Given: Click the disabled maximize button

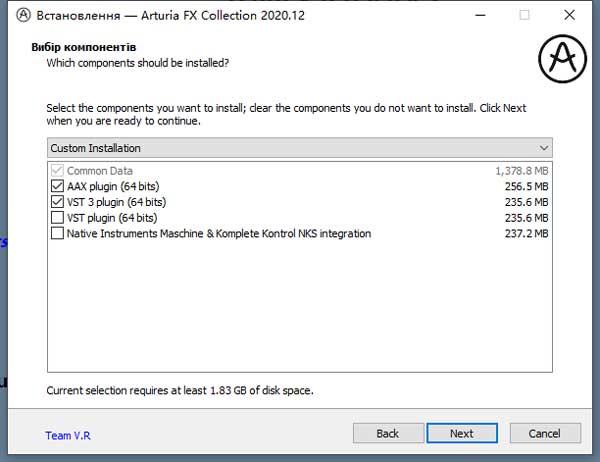Looking at the screenshot, I should pos(523,16).
